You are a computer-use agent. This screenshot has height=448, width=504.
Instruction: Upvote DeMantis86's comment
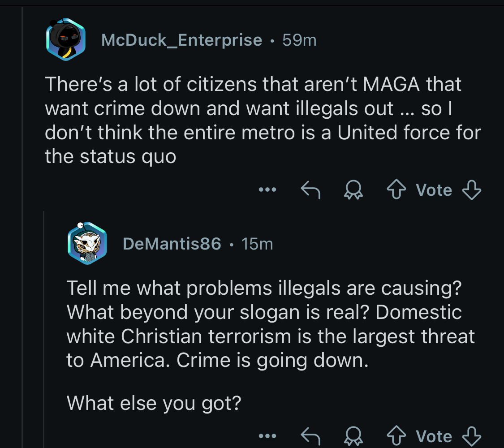[396, 436]
